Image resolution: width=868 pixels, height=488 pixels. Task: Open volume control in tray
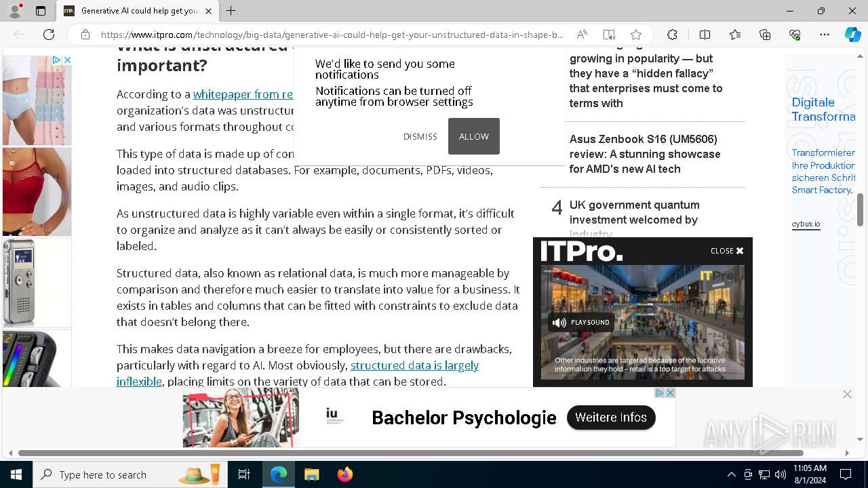(781, 474)
